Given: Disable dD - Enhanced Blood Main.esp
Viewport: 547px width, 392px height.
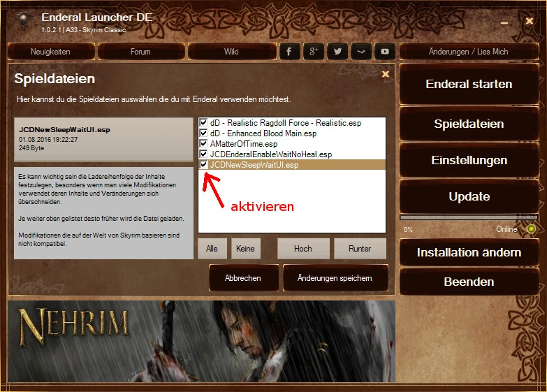Looking at the screenshot, I should (x=203, y=133).
